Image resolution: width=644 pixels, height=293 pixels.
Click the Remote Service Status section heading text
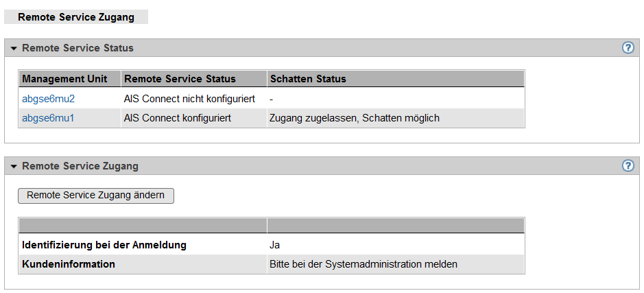coord(77,49)
